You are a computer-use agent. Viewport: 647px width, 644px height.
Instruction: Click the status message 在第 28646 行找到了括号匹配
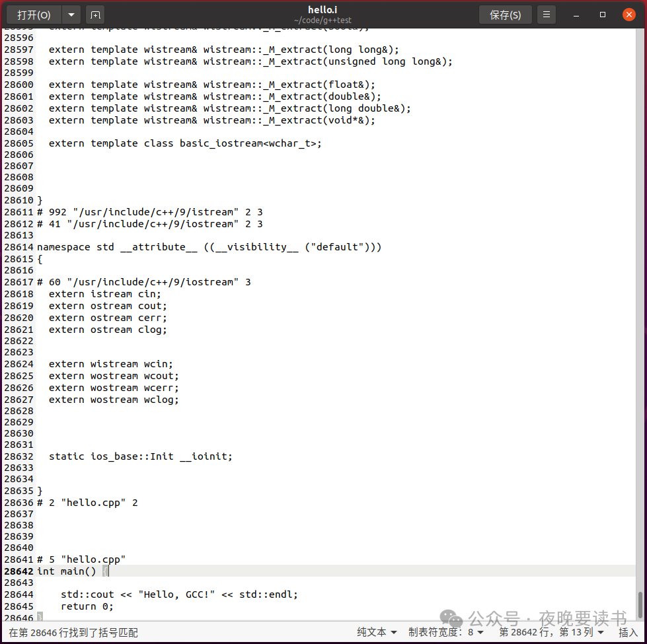(x=73, y=633)
